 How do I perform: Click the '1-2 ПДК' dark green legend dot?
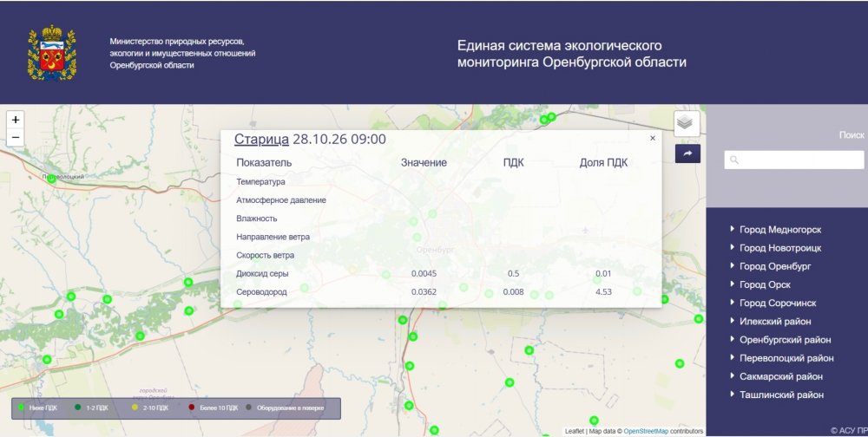pyautogui.click(x=77, y=408)
